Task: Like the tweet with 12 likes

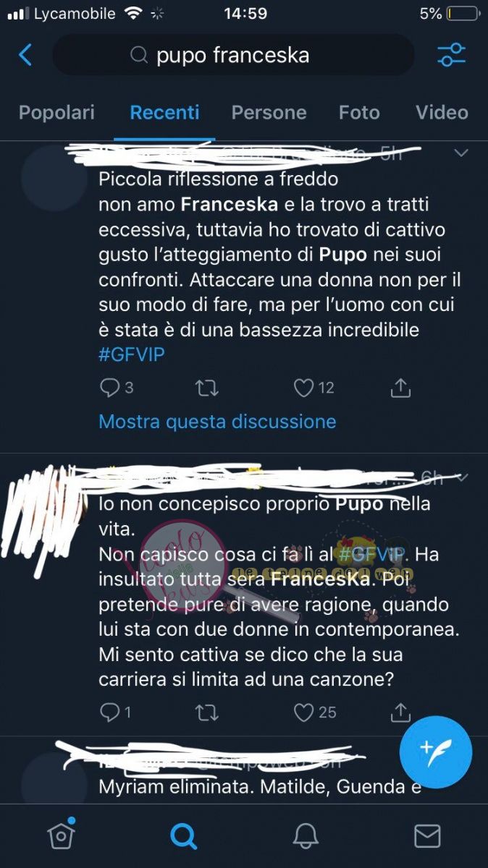Action: pyautogui.click(x=314, y=388)
